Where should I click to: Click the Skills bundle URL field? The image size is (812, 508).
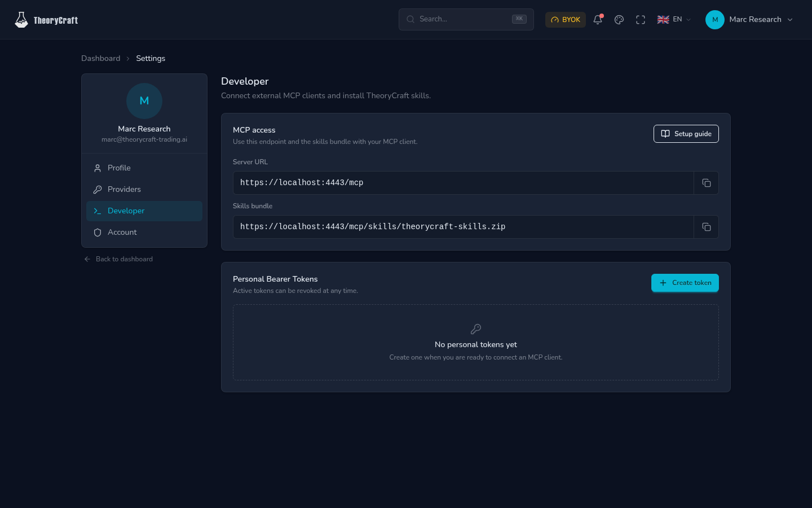pos(463,227)
